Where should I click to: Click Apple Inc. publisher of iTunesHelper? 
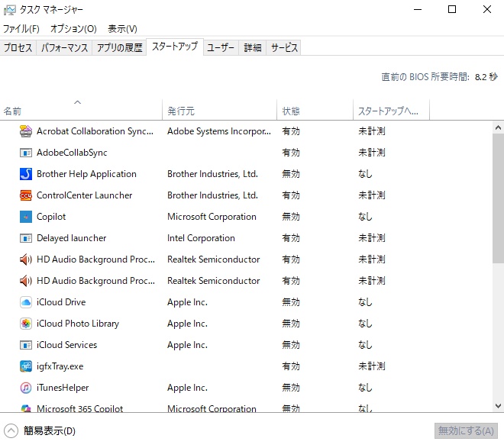(x=187, y=388)
